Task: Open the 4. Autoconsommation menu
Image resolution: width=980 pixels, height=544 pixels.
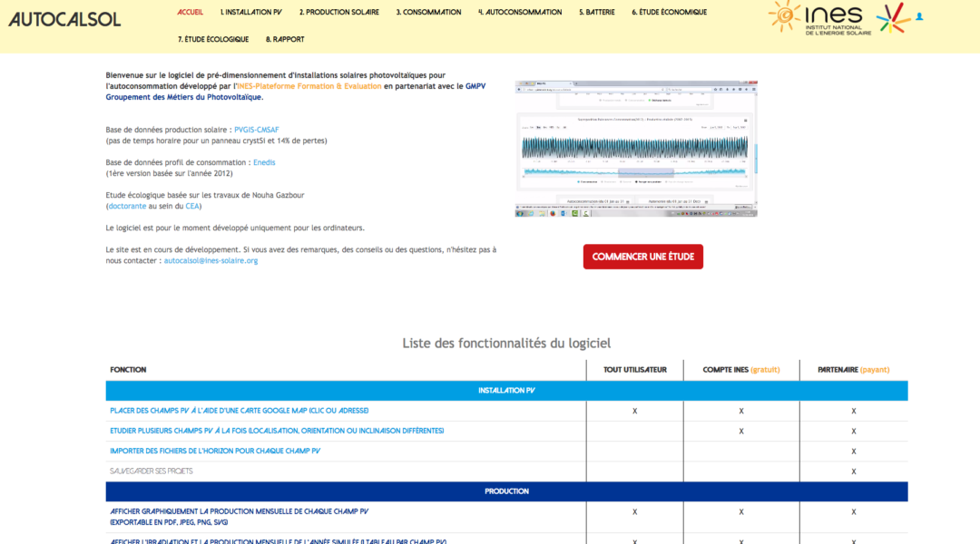Action: coord(520,12)
